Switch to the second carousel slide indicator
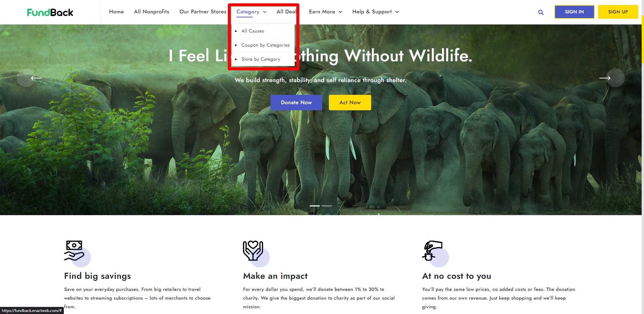 (x=327, y=206)
